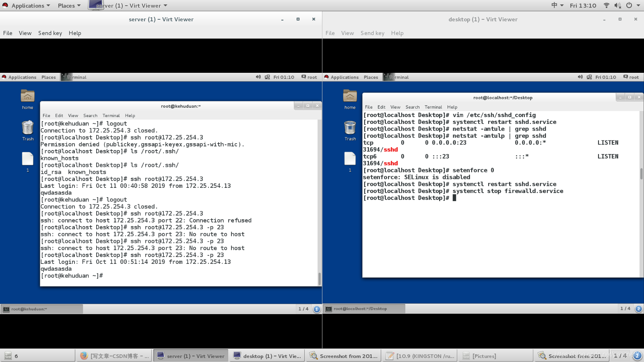Screen dimensions: 644x362
Task: Open View menu in server Virt Viewer
Action: pos(25,33)
